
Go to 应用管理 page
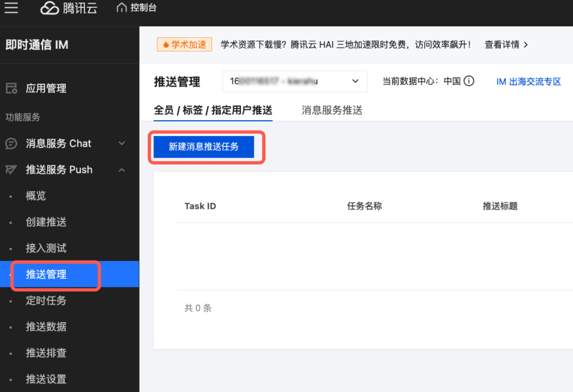(x=46, y=88)
